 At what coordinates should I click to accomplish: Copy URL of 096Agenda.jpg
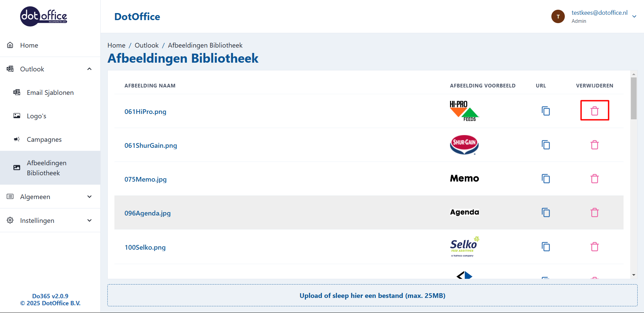(546, 212)
